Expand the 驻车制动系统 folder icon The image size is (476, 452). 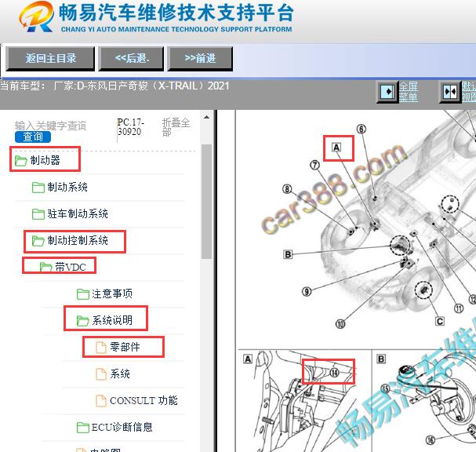click(x=38, y=214)
